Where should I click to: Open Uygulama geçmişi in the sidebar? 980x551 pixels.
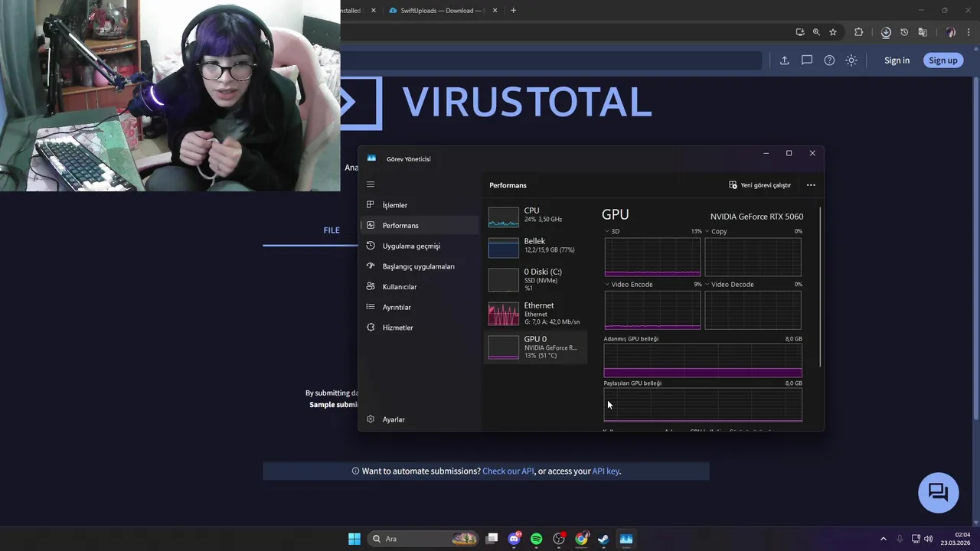click(x=419, y=246)
